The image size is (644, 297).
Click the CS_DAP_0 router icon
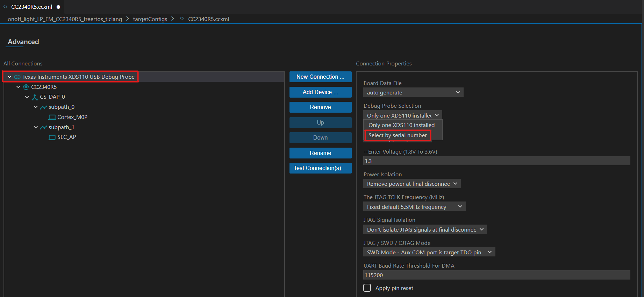35,97
